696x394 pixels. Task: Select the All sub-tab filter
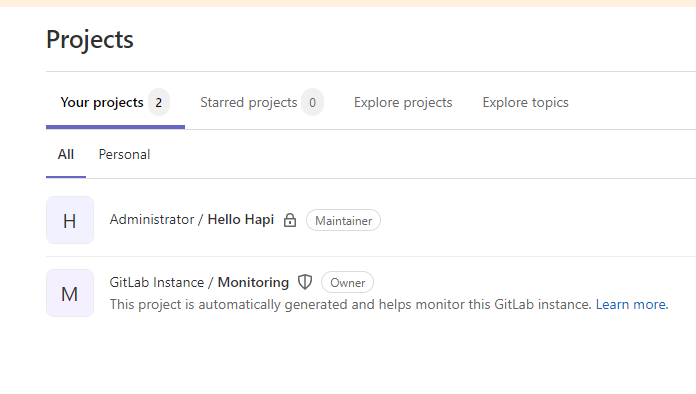(66, 154)
